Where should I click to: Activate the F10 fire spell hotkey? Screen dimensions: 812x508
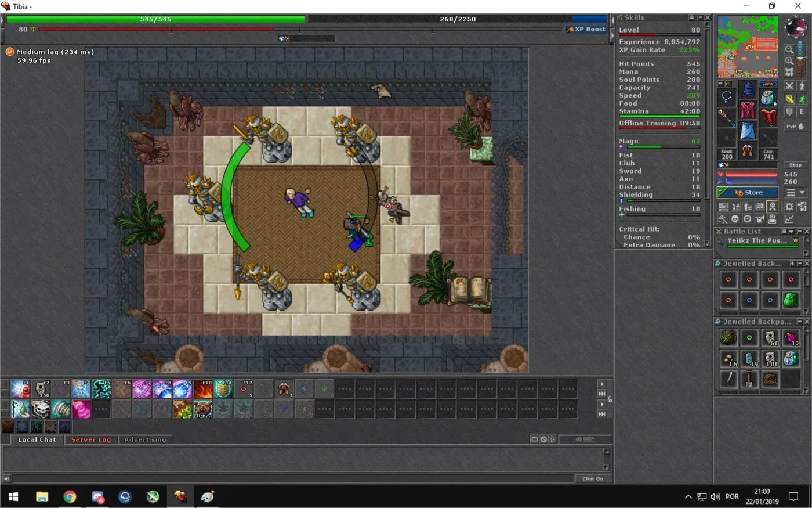click(x=203, y=389)
